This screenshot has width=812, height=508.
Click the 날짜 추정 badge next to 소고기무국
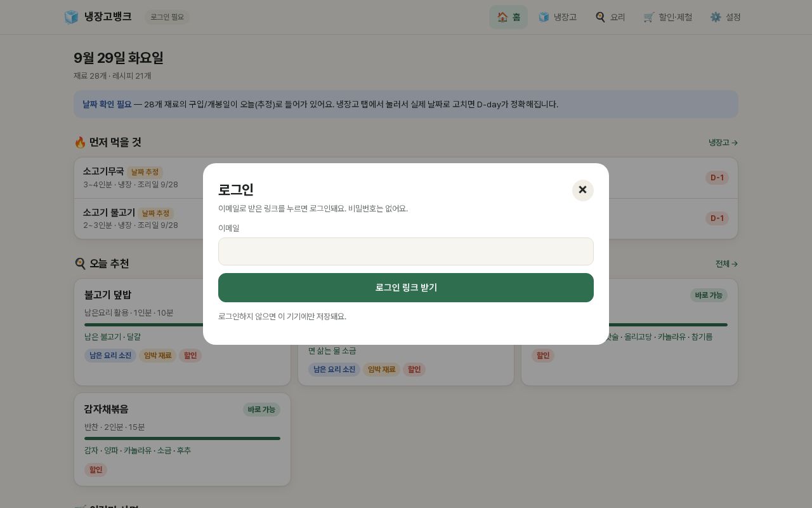click(145, 172)
